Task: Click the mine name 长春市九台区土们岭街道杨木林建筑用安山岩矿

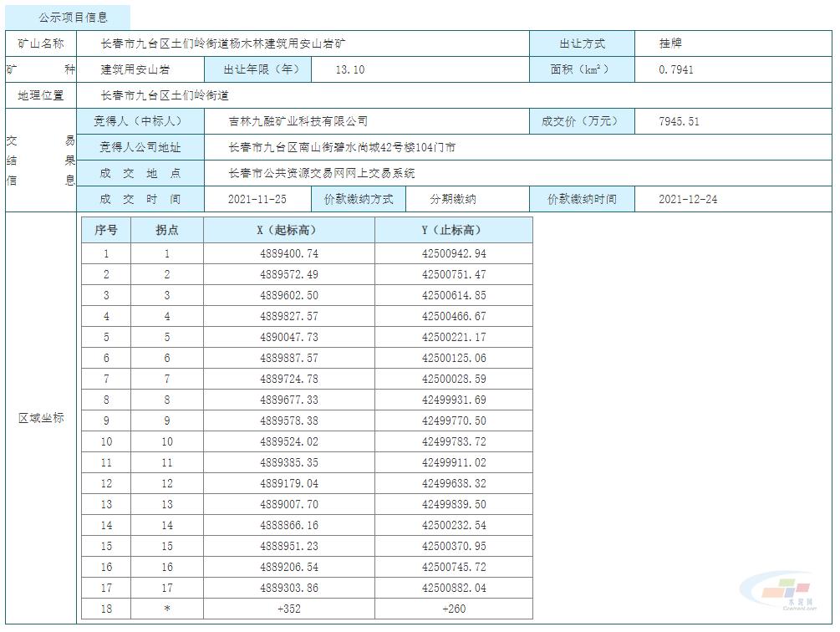Action: point(226,43)
